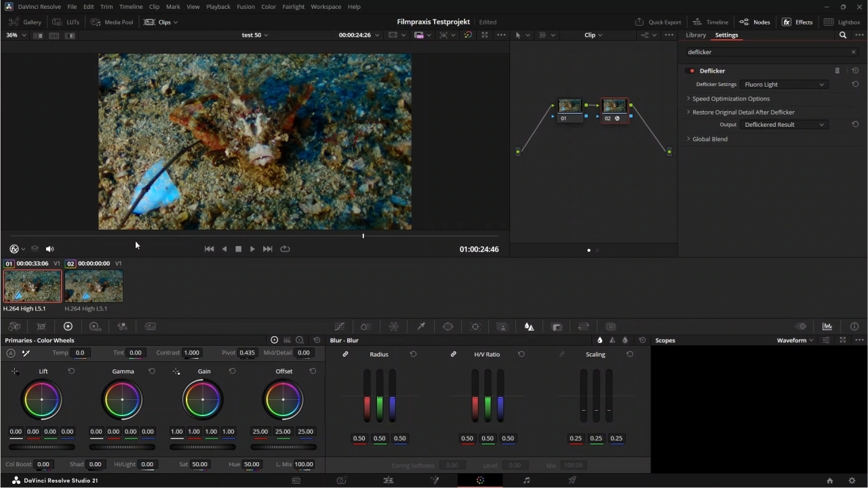This screenshot has width=868, height=488.
Task: Open the Fusion menu
Action: (245, 7)
